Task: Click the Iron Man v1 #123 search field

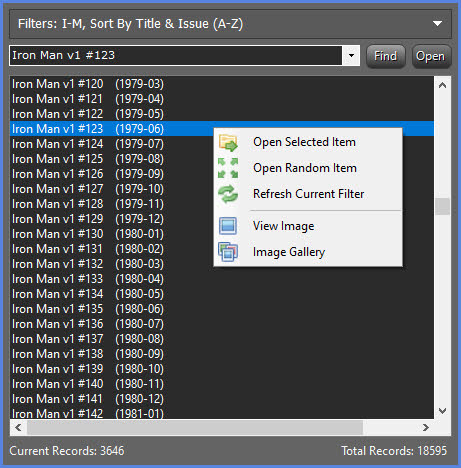Action: click(x=176, y=55)
